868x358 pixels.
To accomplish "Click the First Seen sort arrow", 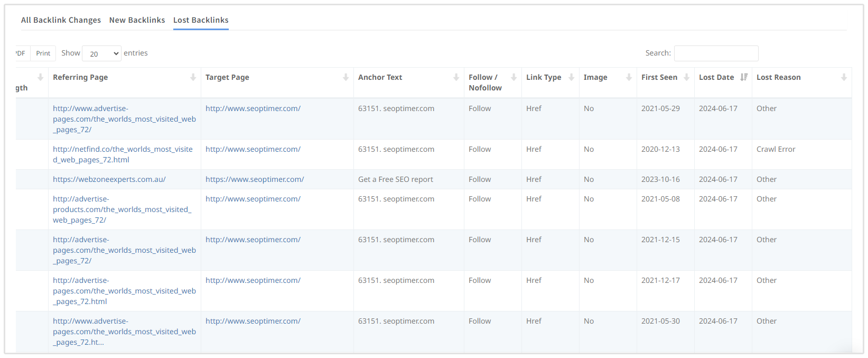I will 686,77.
